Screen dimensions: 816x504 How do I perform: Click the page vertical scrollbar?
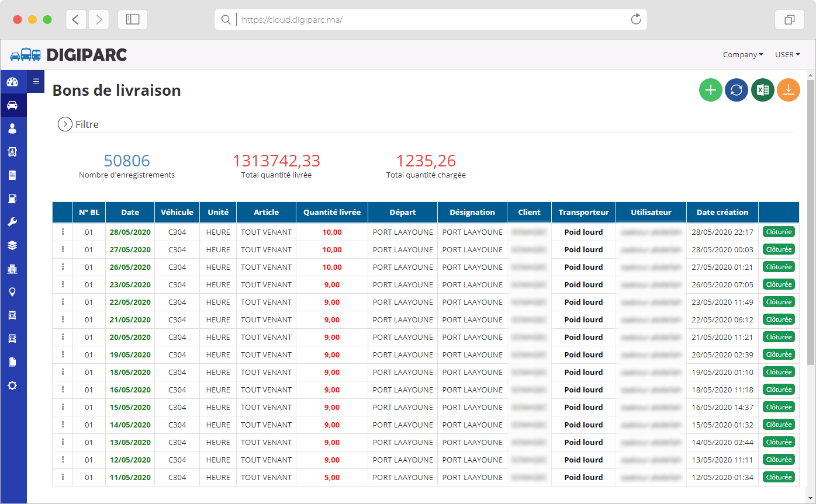point(810,234)
